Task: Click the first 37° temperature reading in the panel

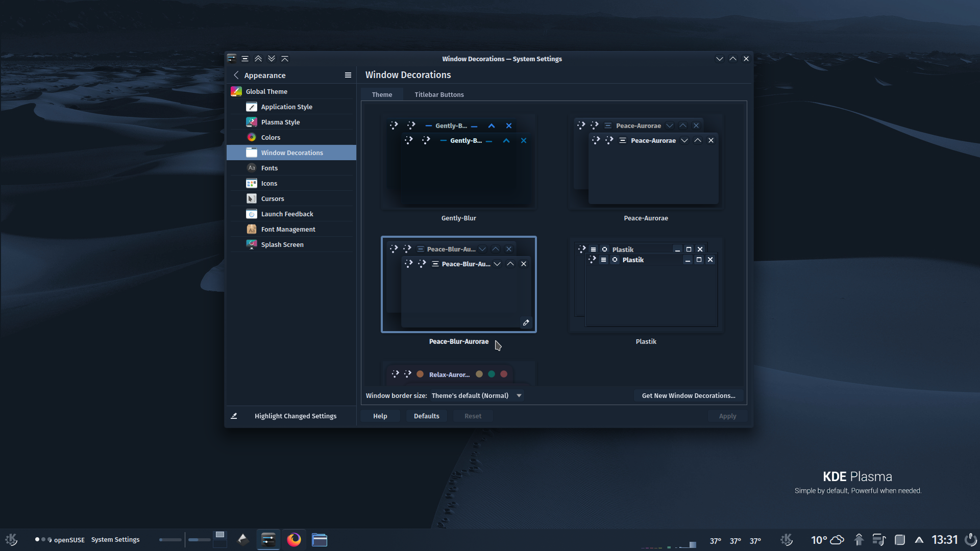Action: [716, 541]
